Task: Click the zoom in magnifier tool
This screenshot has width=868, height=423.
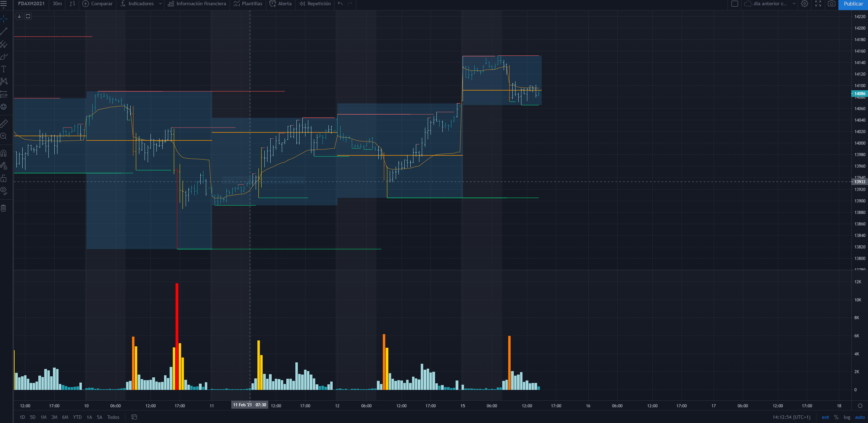Action: tap(4, 136)
